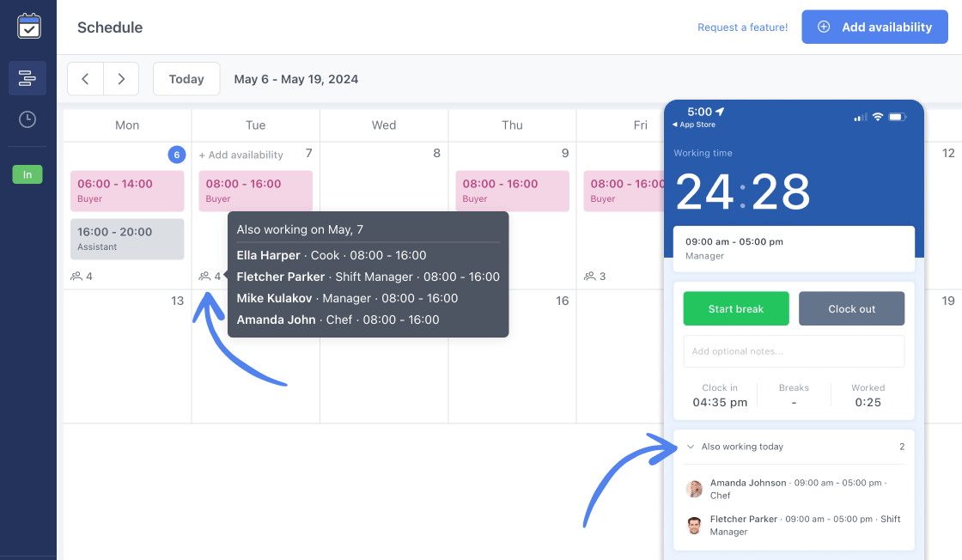Click the optional notes input field
The height and width of the screenshot is (560, 962).
tap(793, 350)
